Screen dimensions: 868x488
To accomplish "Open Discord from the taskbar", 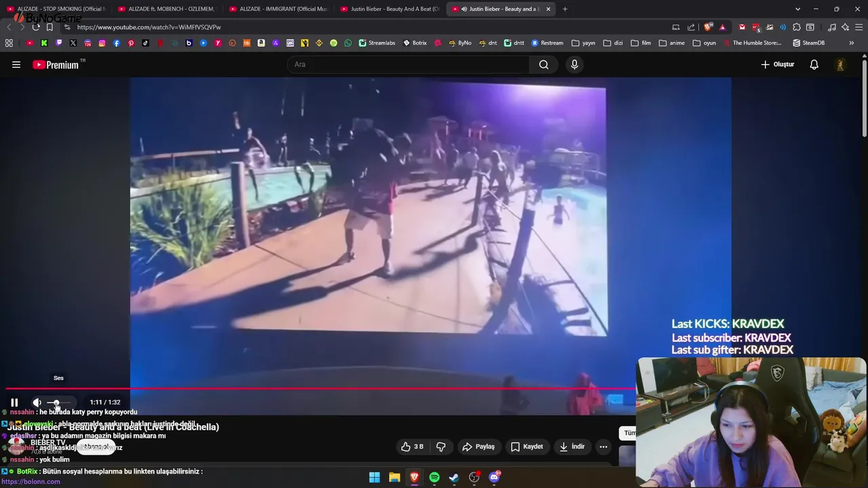I will [x=494, y=477].
